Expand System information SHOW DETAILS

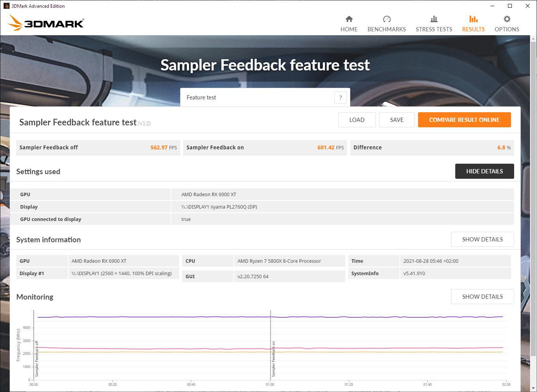(x=482, y=240)
